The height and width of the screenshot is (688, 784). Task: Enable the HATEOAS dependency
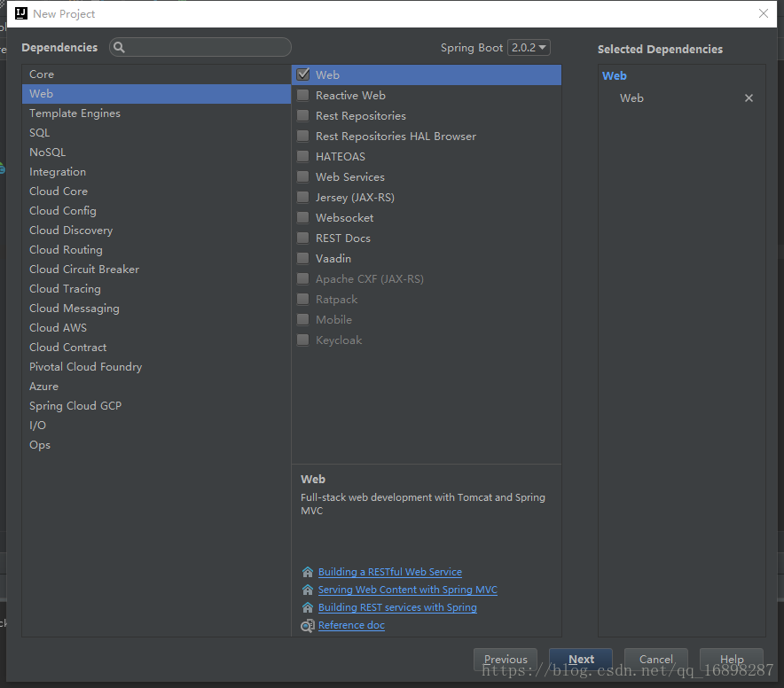point(303,157)
